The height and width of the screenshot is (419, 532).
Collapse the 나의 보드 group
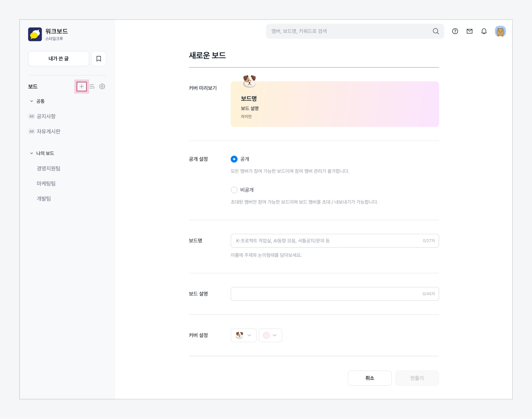click(31, 153)
